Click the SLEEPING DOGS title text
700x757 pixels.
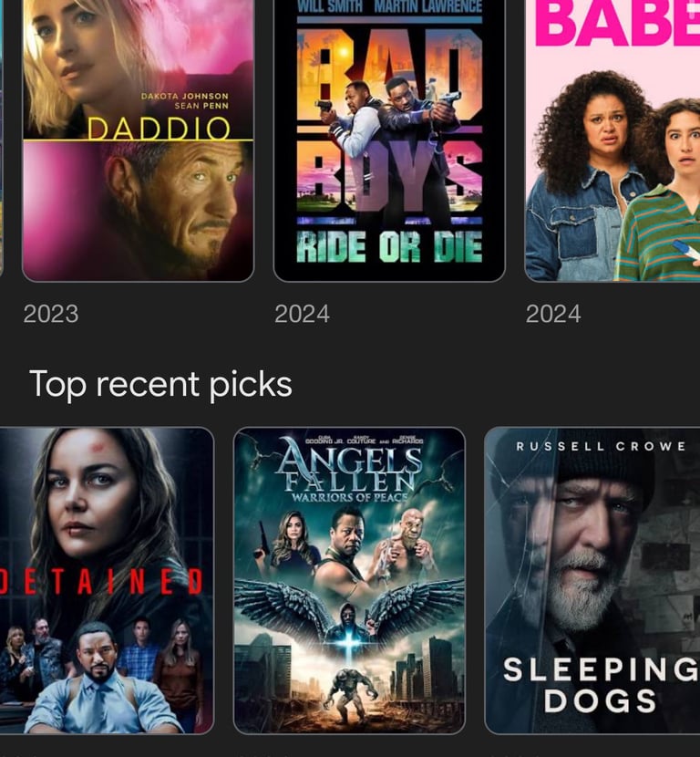[601, 685]
